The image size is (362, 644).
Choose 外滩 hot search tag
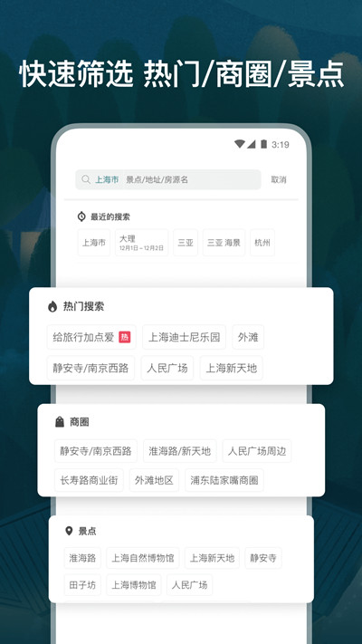tap(248, 337)
